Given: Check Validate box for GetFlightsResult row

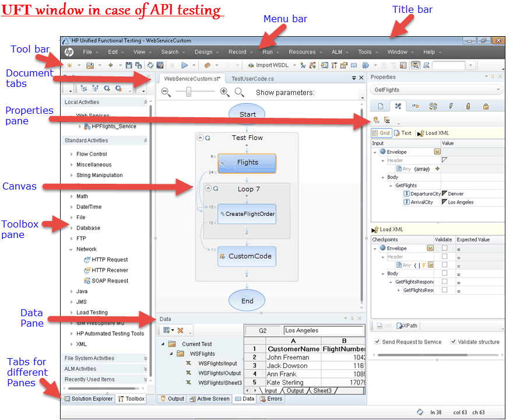Looking at the screenshot, I should (445, 290).
